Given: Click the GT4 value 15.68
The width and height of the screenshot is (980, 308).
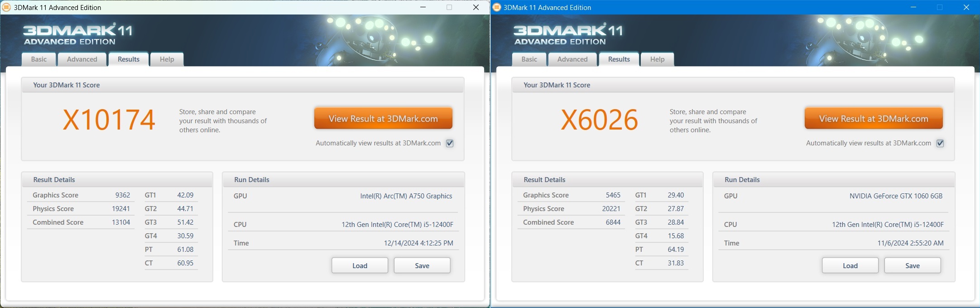Looking at the screenshot, I should pyautogui.click(x=676, y=236).
